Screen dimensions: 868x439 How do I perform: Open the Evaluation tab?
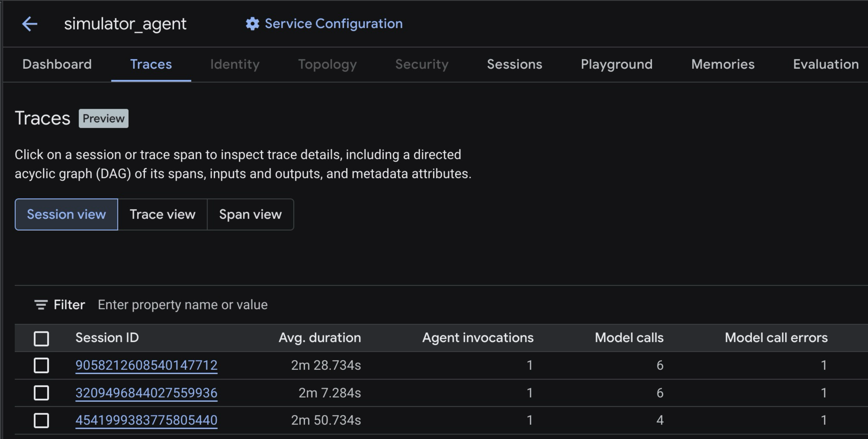click(825, 64)
